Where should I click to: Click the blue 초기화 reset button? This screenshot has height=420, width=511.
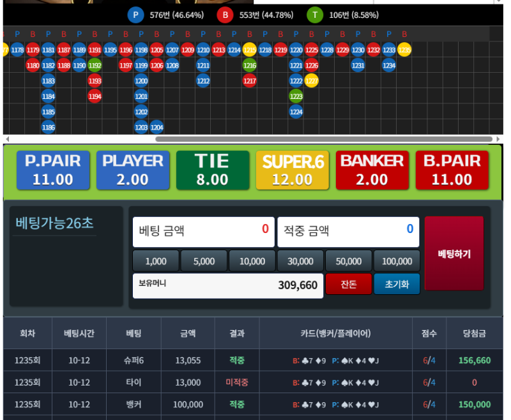[397, 285]
